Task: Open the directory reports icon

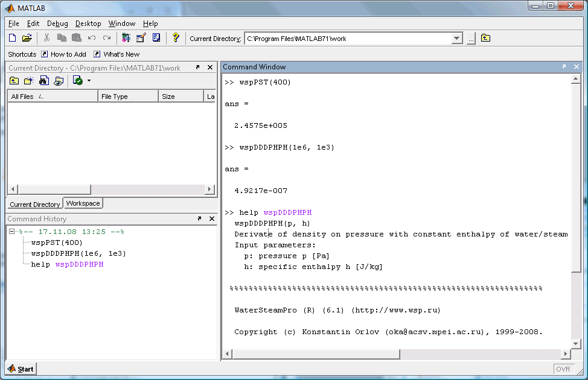Action: click(78, 81)
